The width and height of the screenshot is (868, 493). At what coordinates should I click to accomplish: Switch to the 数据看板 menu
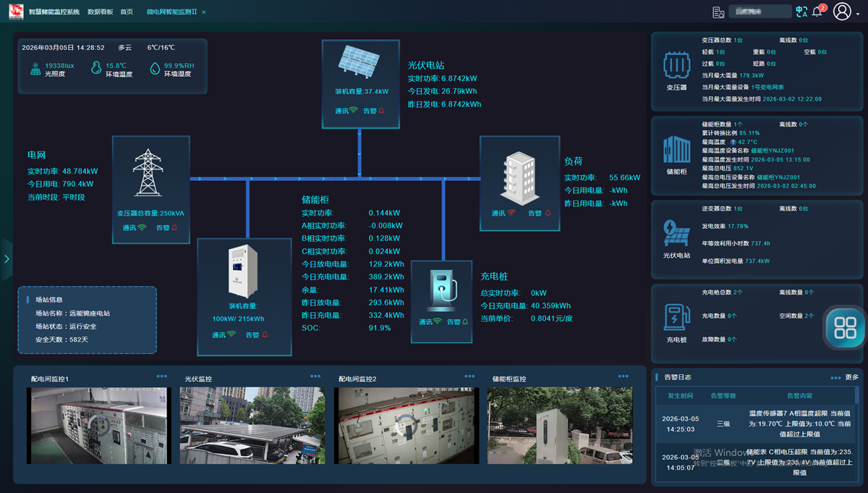point(100,12)
